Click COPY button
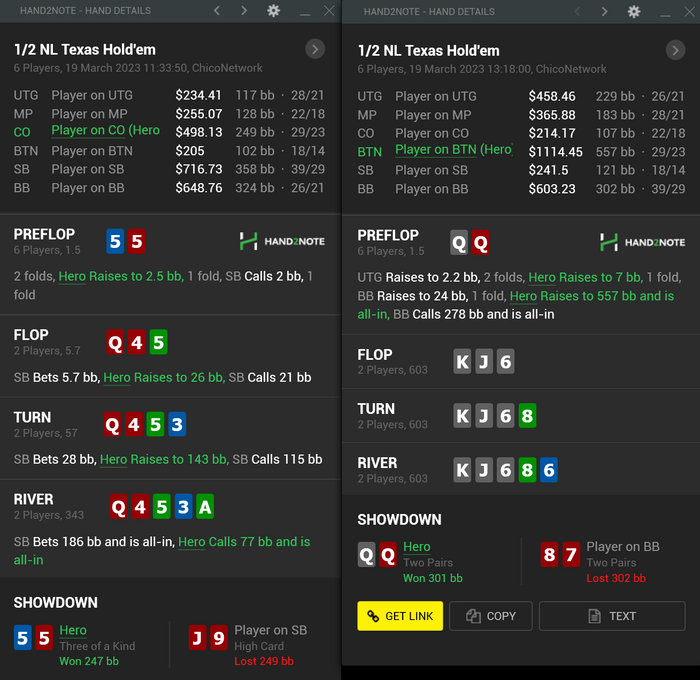The width and height of the screenshot is (700, 680). coord(491,616)
